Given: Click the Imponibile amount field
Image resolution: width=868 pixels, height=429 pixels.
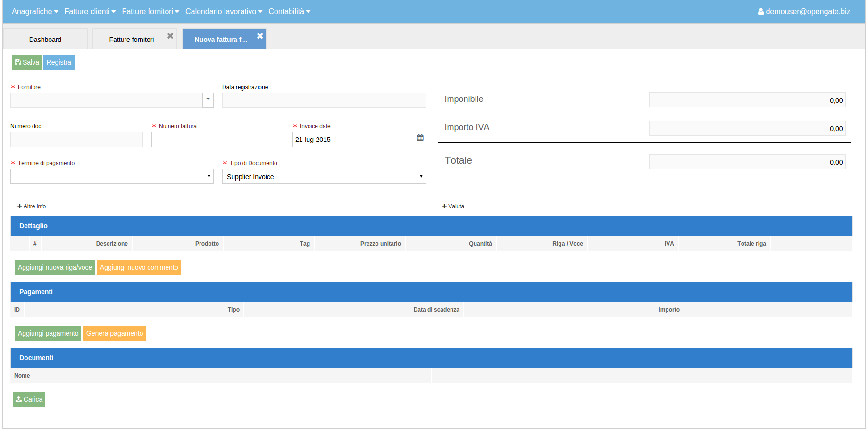Looking at the screenshot, I should pos(747,100).
